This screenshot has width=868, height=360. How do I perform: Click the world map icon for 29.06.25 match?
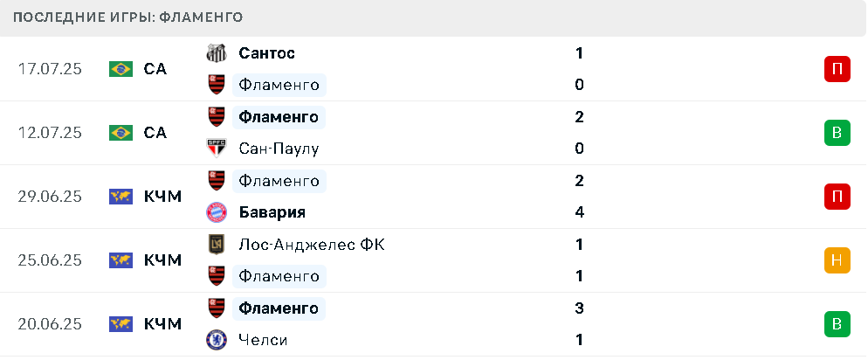click(121, 197)
